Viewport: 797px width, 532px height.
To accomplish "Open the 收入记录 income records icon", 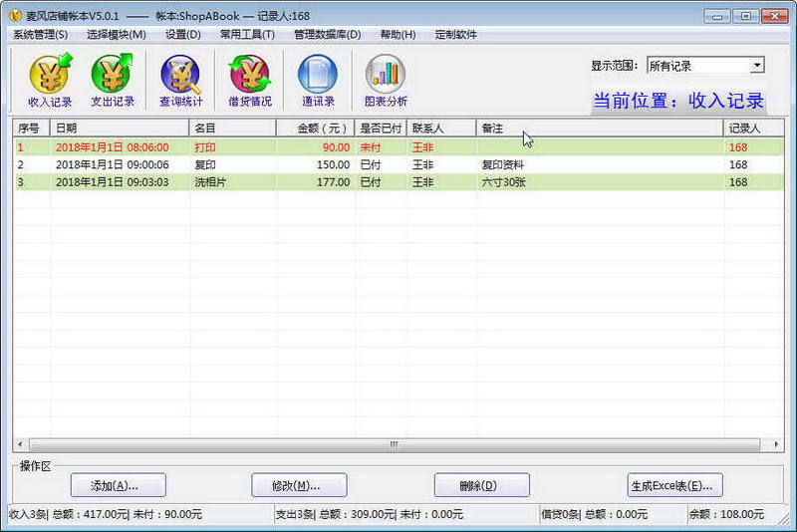I will [50, 81].
